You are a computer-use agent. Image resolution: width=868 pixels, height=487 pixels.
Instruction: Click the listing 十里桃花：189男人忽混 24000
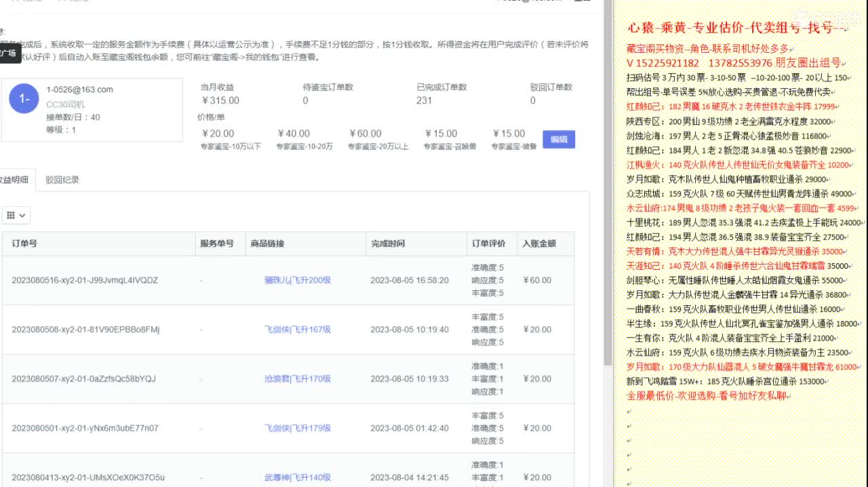pos(744,222)
